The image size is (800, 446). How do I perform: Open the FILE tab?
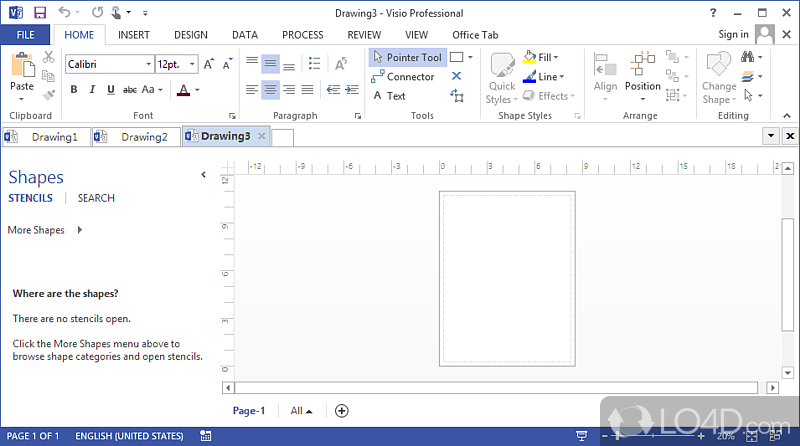tap(26, 35)
